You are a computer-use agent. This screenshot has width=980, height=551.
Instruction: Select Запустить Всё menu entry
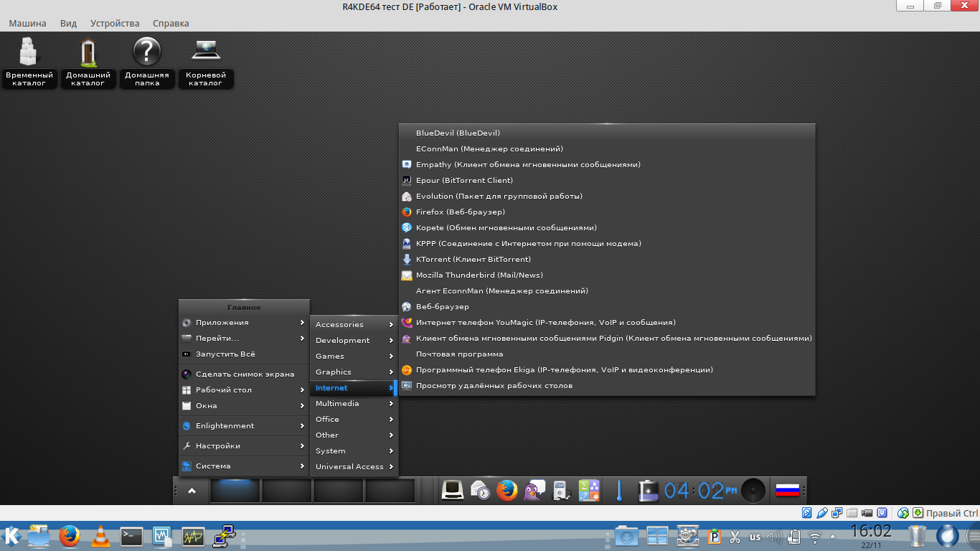tap(244, 354)
